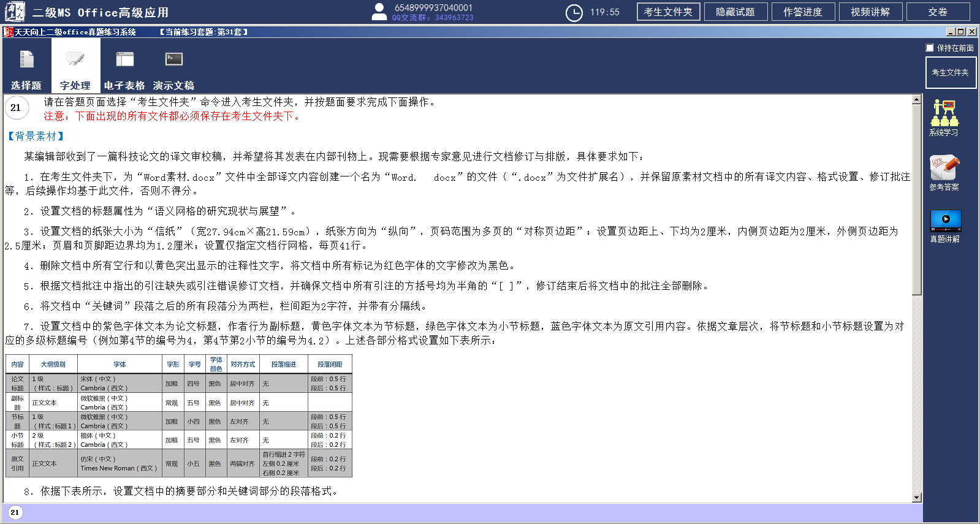Open the 电子表格 spreadsheet icon
Image resolution: width=980 pixels, height=524 pixels.
124,59
